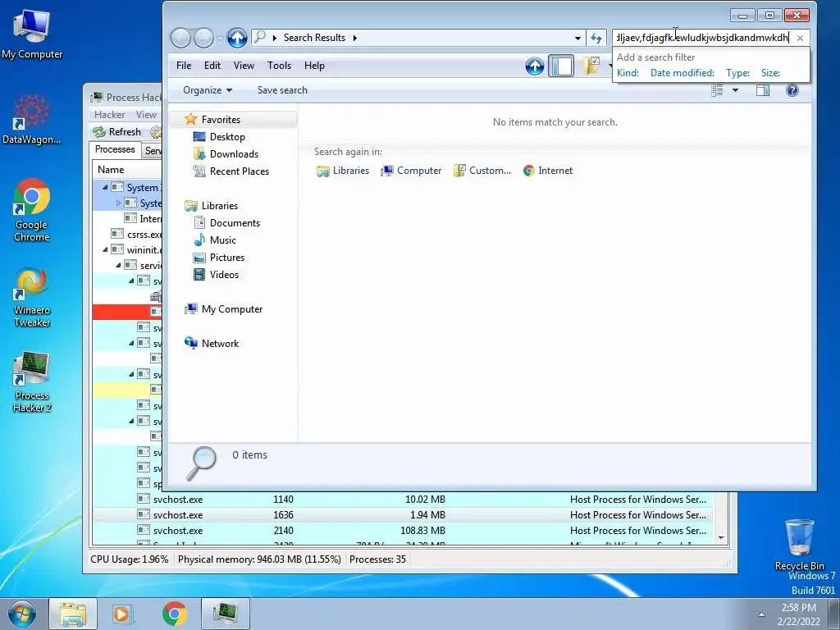Open Videos library

tap(224, 274)
